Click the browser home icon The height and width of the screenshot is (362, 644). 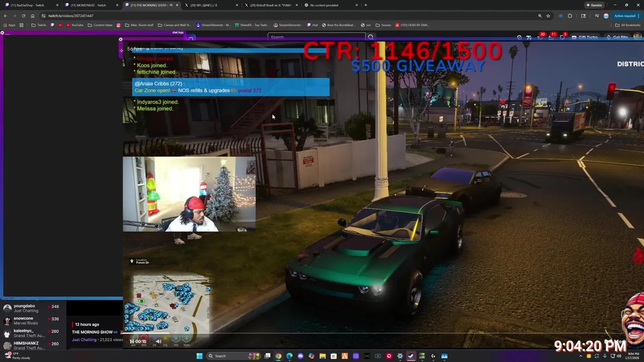tap(33, 16)
